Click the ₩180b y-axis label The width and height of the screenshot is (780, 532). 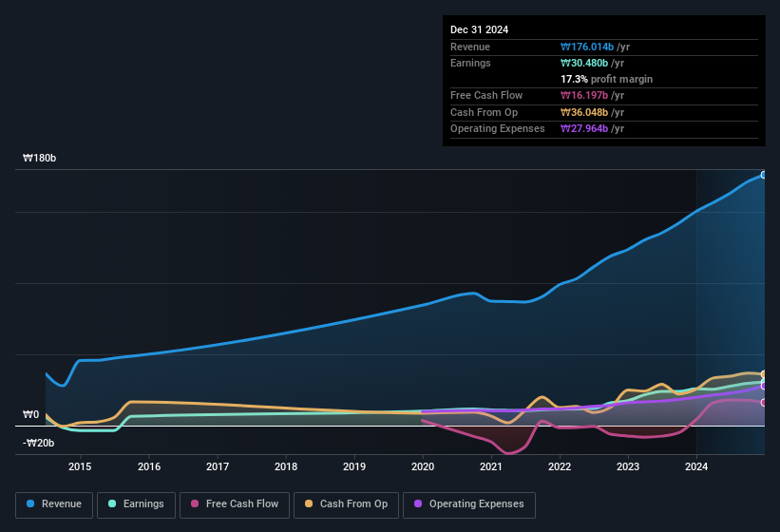click(x=40, y=159)
